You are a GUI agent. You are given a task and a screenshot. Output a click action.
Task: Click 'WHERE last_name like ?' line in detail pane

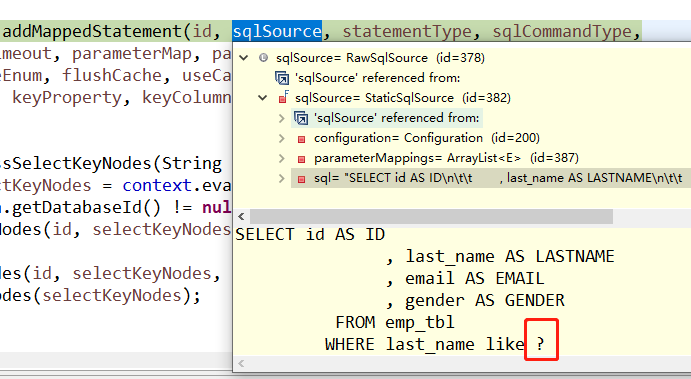click(435, 344)
